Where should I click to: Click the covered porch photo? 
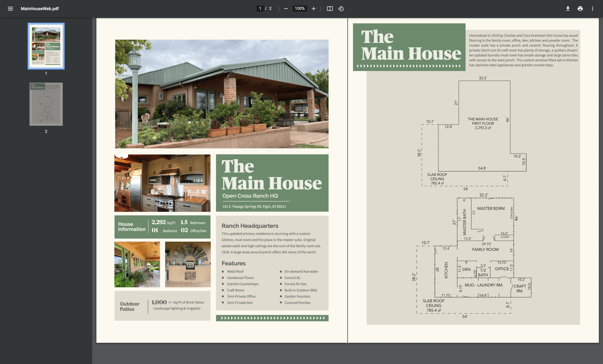[137, 264]
